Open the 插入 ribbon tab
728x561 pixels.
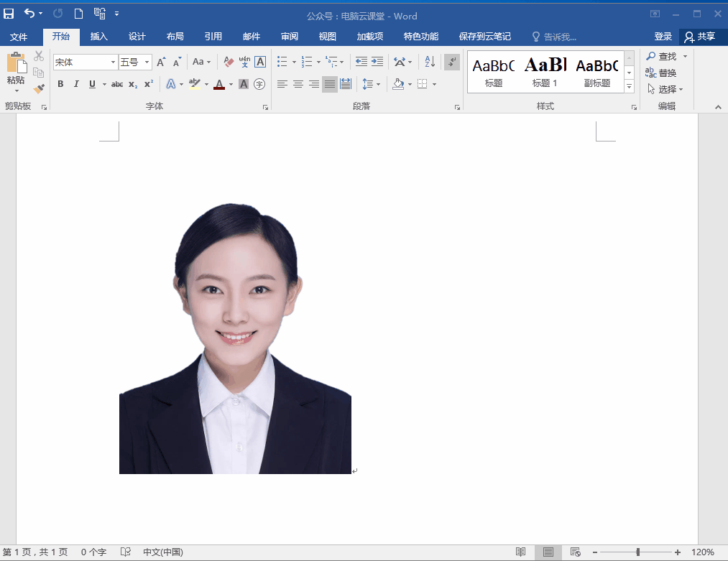click(99, 37)
